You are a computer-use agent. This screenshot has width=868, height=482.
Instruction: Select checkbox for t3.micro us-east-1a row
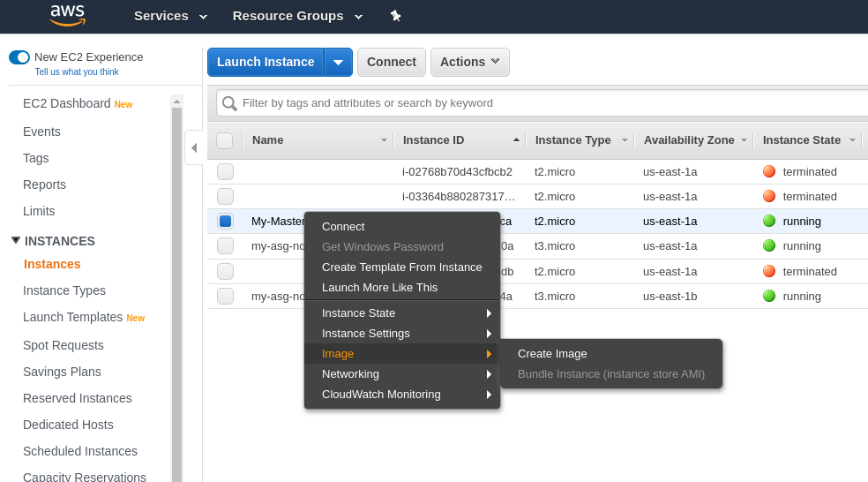point(225,245)
